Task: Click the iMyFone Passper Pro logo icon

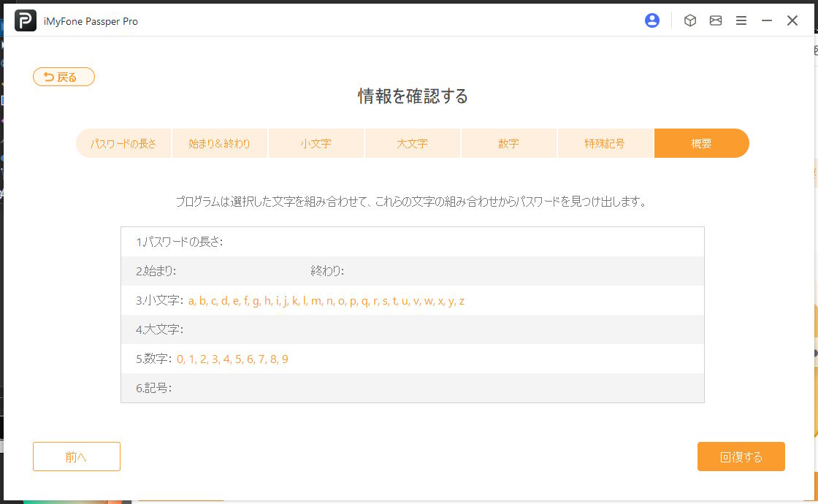Action: (x=26, y=21)
